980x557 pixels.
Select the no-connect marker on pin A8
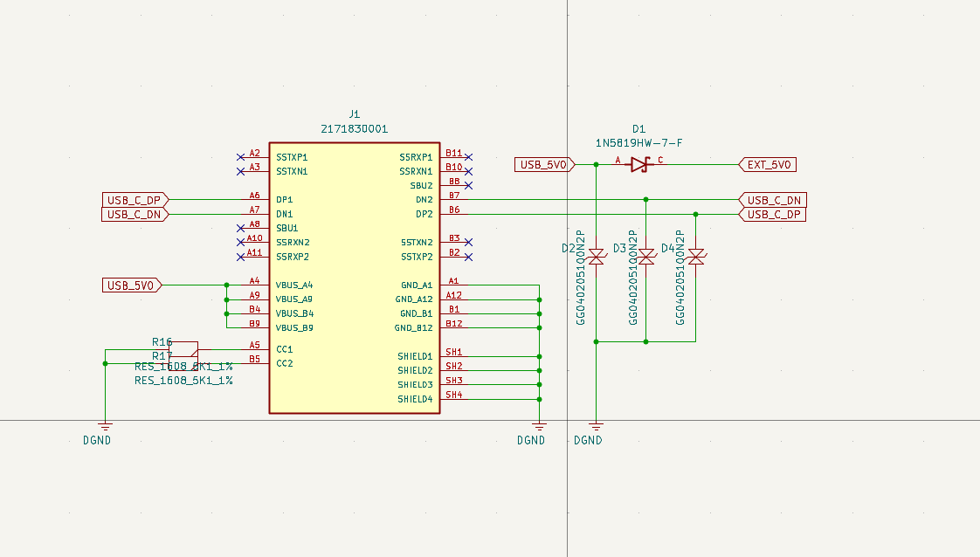coord(240,229)
